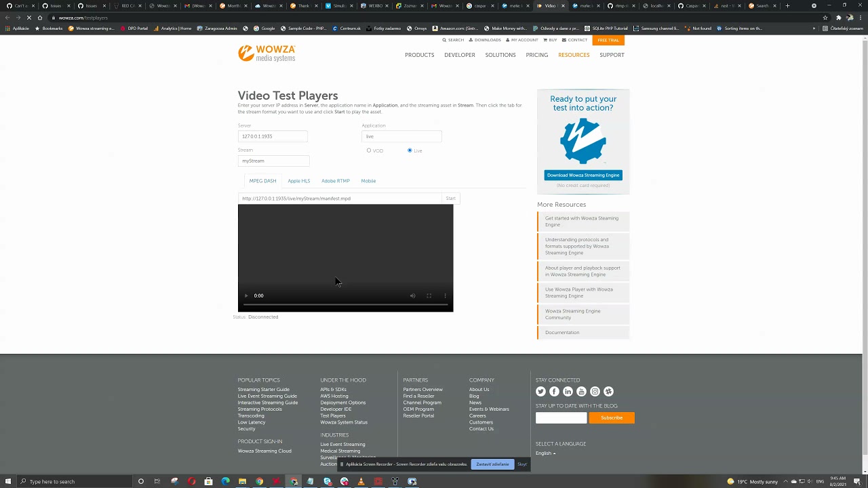Open Wowza Slack community icon

pyautogui.click(x=608, y=391)
